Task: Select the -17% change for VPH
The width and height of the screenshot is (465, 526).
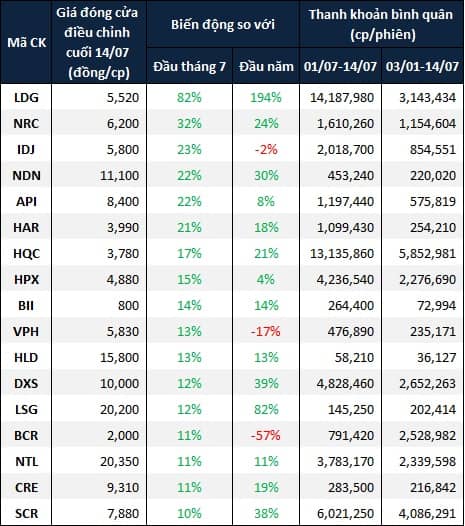Action: [x=266, y=331]
